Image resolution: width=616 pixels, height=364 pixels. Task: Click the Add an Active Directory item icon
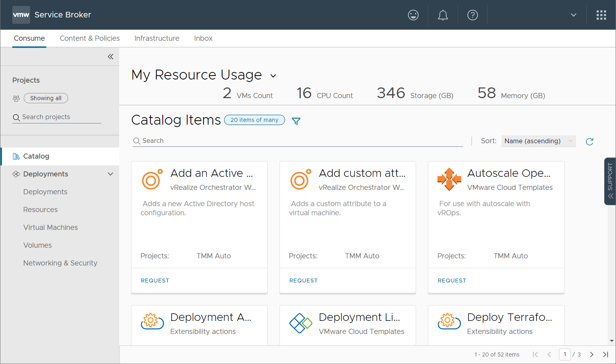click(x=152, y=179)
